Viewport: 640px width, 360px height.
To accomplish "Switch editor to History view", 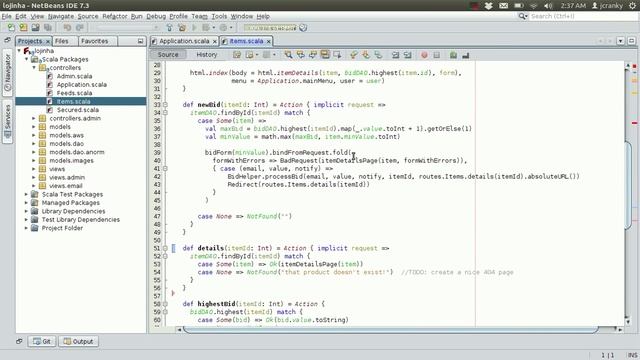I will [207, 55].
